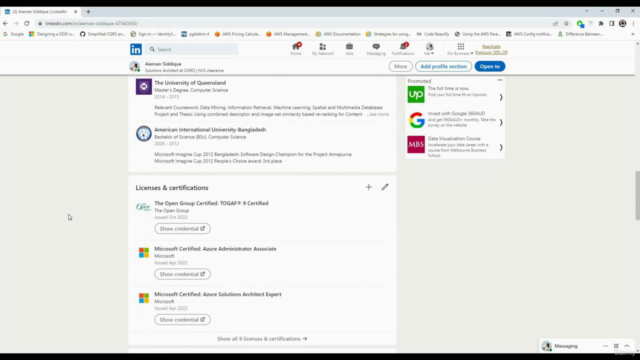Screen dimensions: 640x360
Task: Click Add profile section button
Action: [443, 66]
